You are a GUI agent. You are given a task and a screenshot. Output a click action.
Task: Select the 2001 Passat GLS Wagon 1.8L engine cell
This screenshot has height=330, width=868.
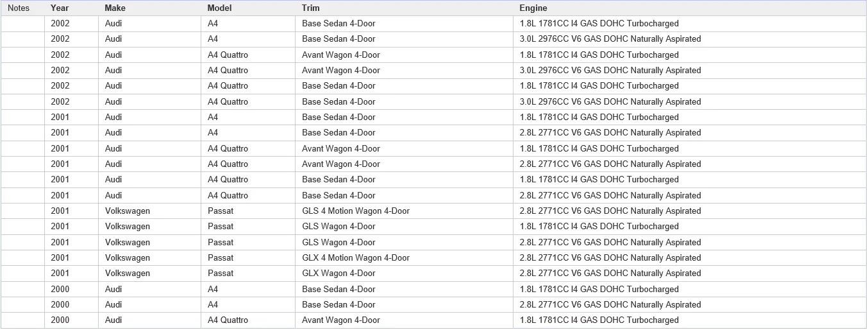(x=690, y=227)
